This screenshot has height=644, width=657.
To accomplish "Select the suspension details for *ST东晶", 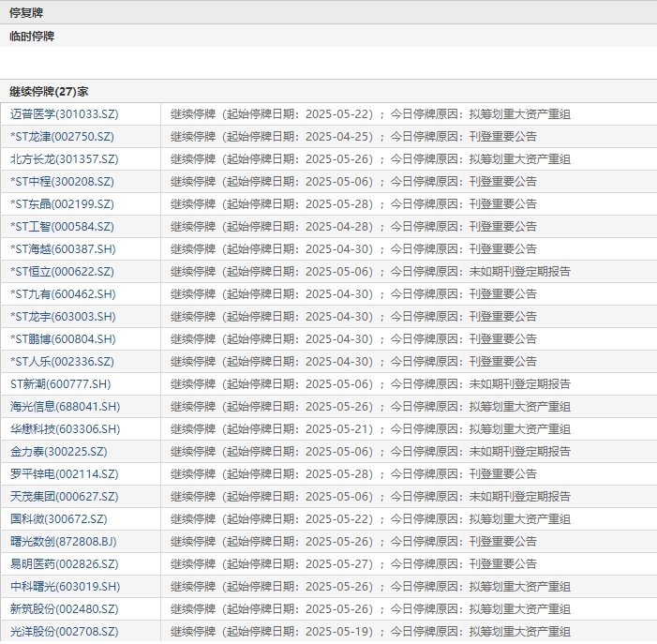I will tap(353, 204).
